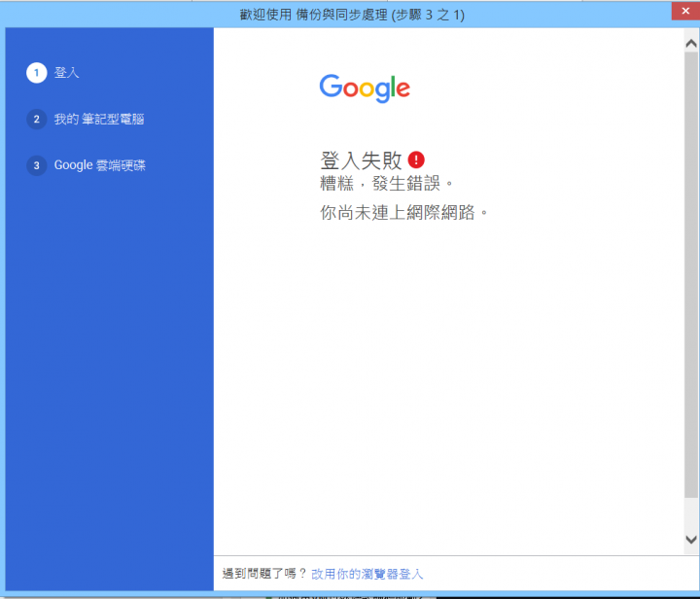Click the scrollbar down arrow
This screenshot has height=599, width=700.
click(690, 540)
